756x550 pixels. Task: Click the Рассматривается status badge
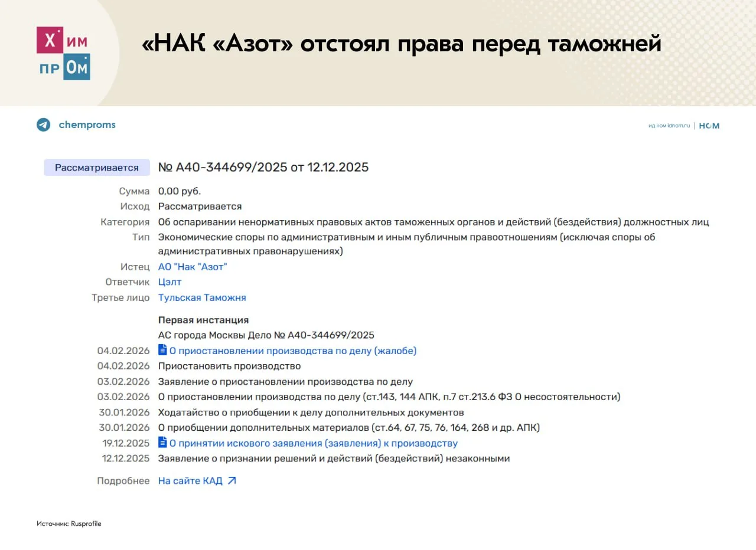(x=97, y=168)
